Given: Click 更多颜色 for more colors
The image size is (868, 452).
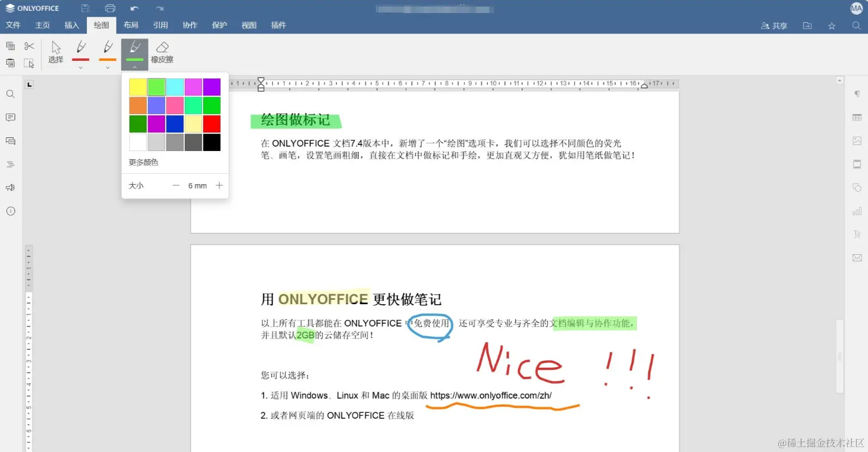Looking at the screenshot, I should coord(143,162).
